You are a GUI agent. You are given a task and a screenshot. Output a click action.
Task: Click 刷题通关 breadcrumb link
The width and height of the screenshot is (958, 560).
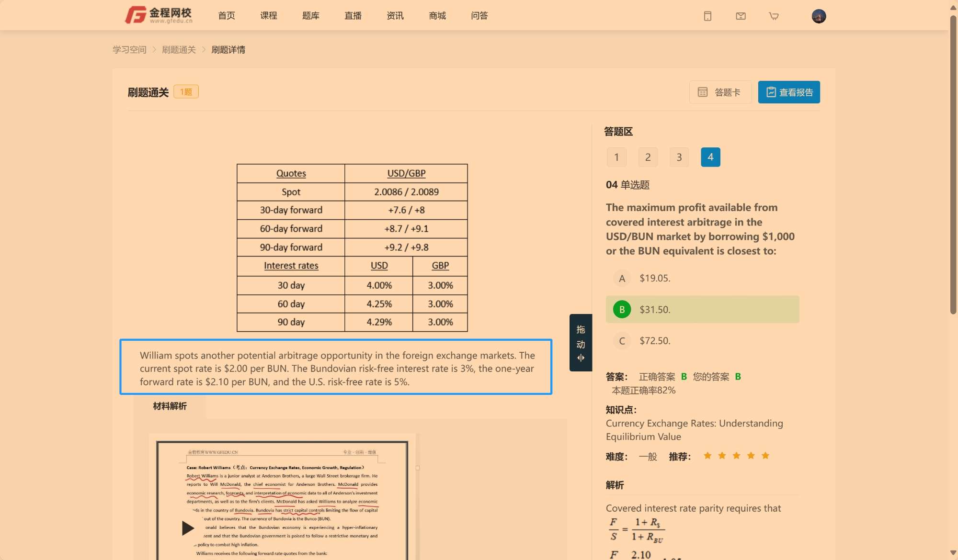[x=179, y=50]
